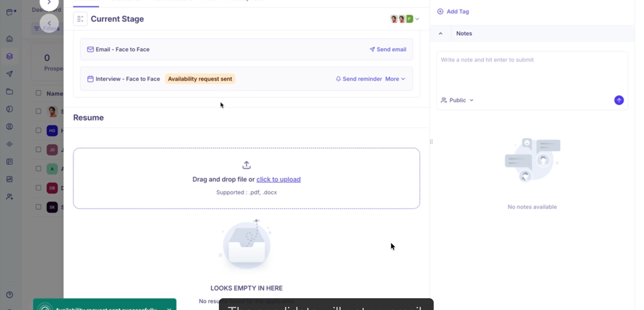Click the Current Stage list icon
The width and height of the screenshot is (644, 310).
(80, 19)
